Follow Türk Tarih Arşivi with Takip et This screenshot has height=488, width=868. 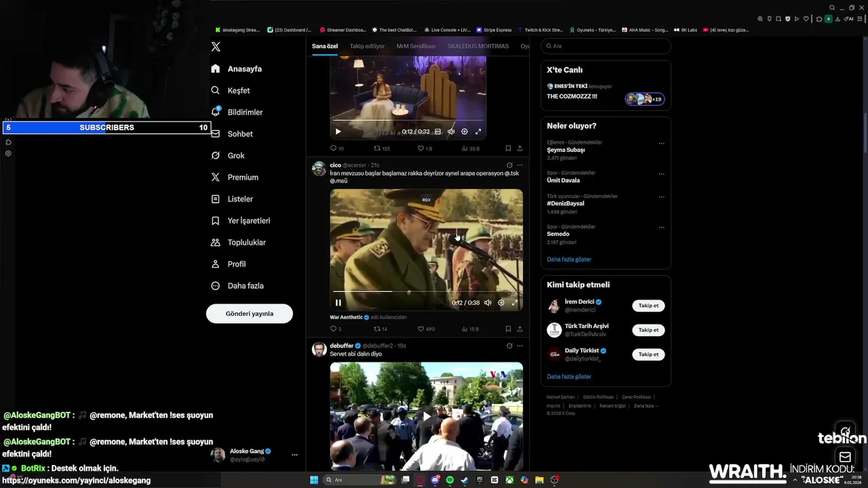[648, 330]
